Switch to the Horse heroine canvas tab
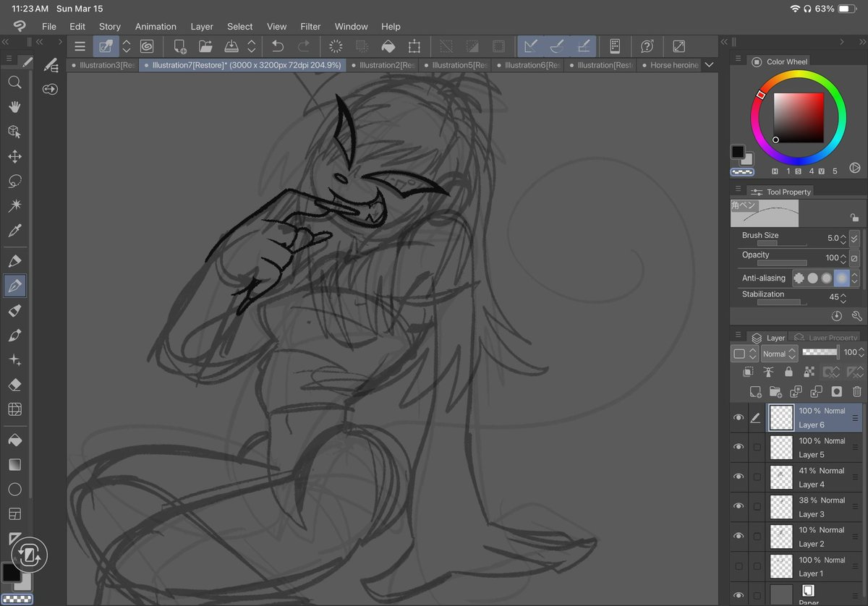The width and height of the screenshot is (868, 606). point(670,65)
